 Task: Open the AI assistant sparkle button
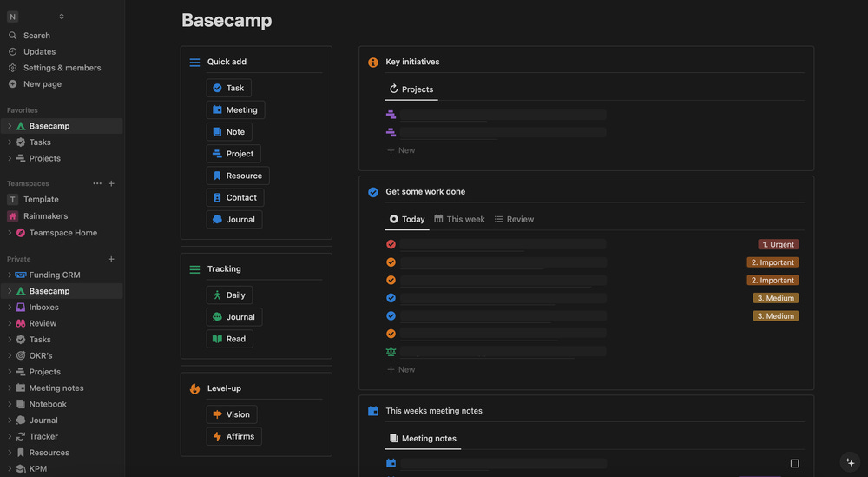pos(850,462)
